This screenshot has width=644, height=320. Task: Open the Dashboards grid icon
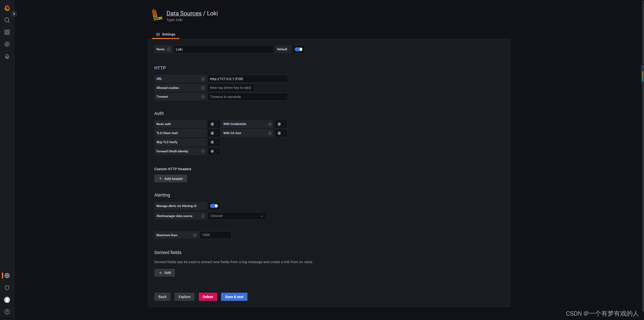pos(7,32)
